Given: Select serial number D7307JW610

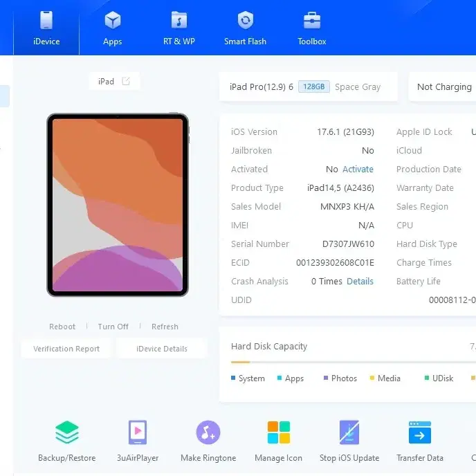Looking at the screenshot, I should click(348, 244).
